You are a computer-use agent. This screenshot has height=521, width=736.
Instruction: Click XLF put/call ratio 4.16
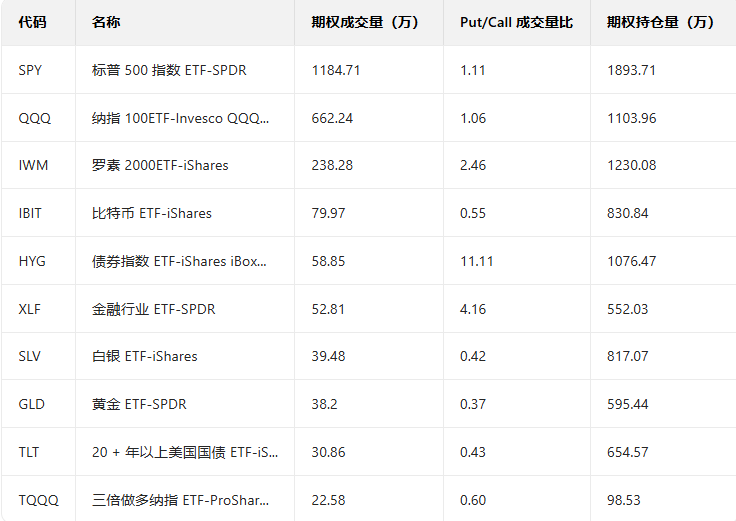click(x=473, y=309)
